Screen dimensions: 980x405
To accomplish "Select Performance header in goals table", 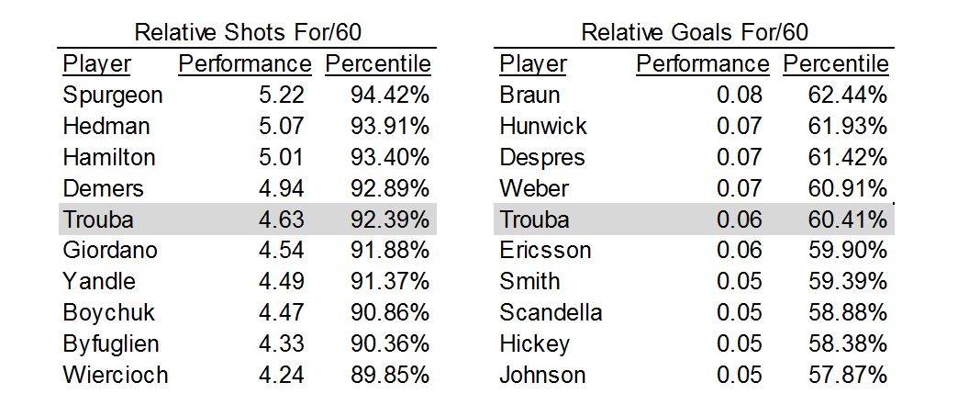I will pyautogui.click(x=703, y=64).
